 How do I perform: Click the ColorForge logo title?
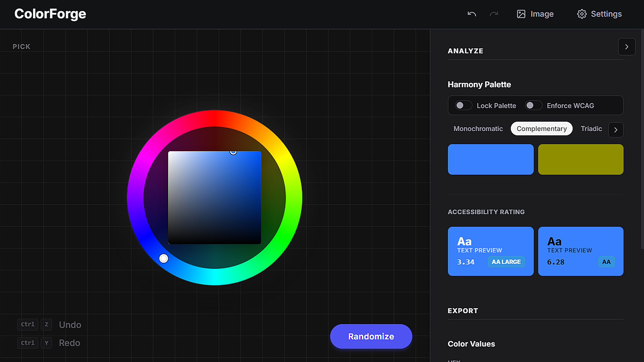(x=50, y=14)
